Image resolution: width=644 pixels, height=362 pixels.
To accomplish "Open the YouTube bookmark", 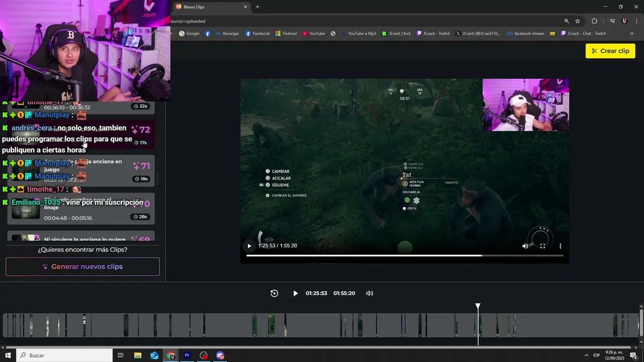I will tap(313, 34).
